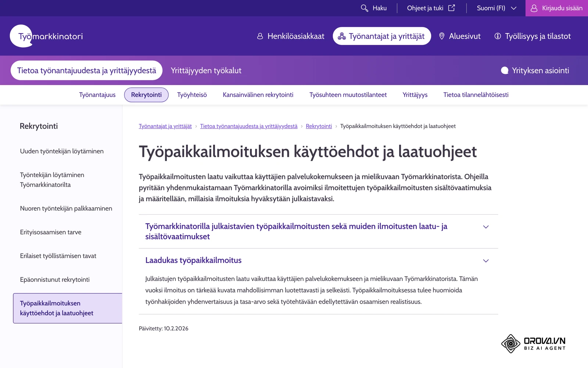Click heading Työmarkkinatorilla julkaistavien työpaikkailmoitusten
This screenshot has height=368, width=588.
296,231
